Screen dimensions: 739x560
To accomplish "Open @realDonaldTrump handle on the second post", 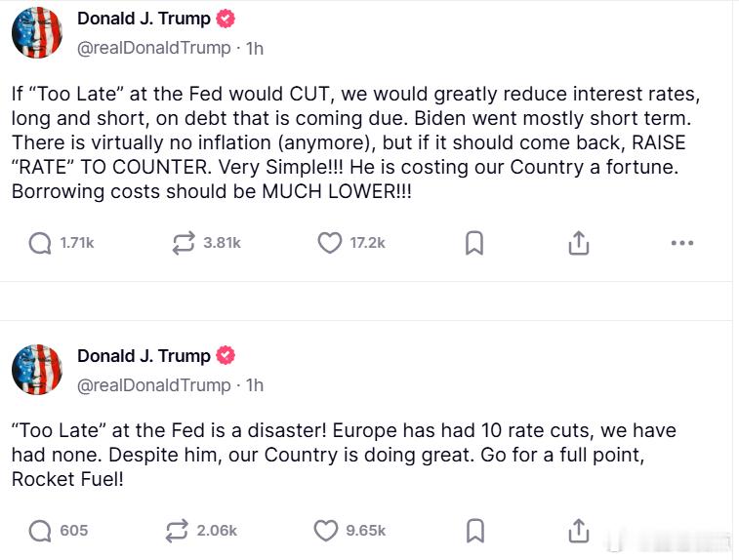I will [154, 385].
